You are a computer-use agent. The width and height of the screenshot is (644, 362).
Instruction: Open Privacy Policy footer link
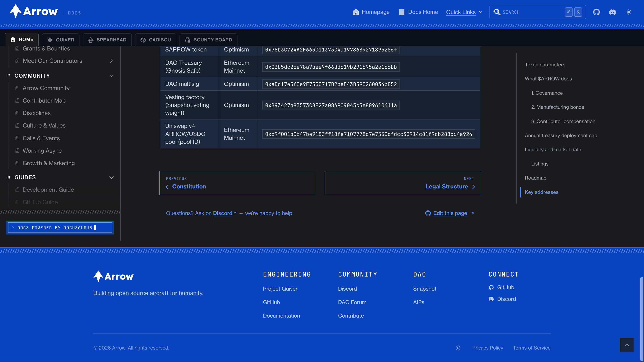tap(487, 348)
